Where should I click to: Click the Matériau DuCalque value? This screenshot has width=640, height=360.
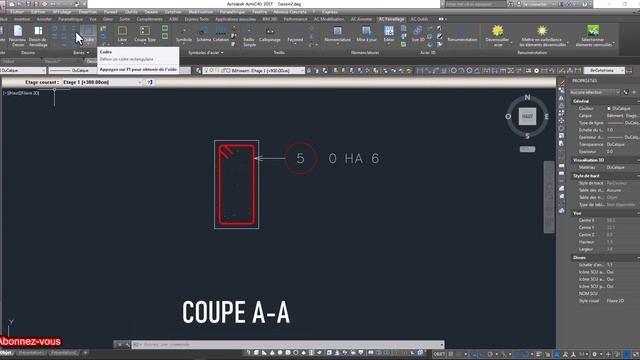tap(616, 167)
